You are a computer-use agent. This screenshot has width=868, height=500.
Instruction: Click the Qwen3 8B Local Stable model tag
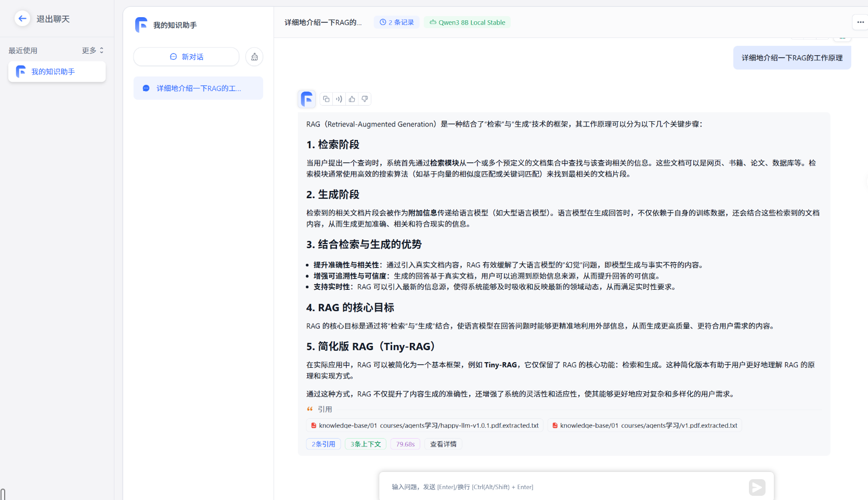pyautogui.click(x=467, y=22)
